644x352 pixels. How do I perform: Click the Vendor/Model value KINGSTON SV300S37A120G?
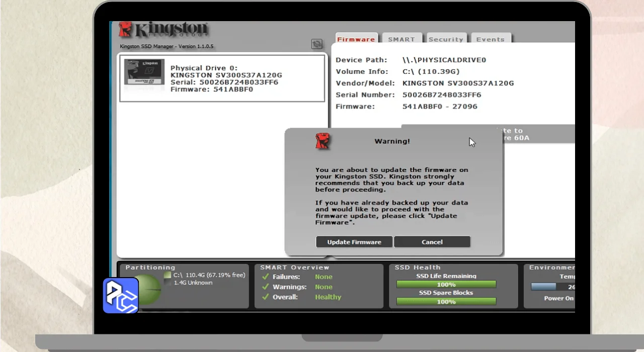pos(458,83)
